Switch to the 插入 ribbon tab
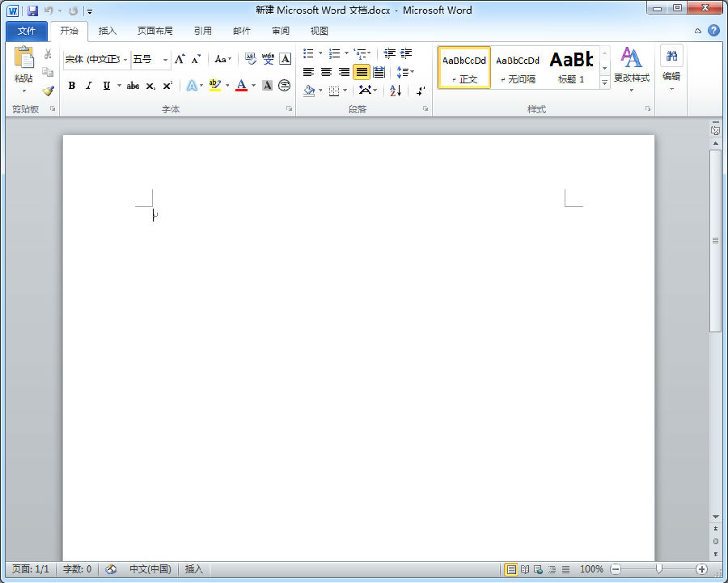 [x=108, y=31]
